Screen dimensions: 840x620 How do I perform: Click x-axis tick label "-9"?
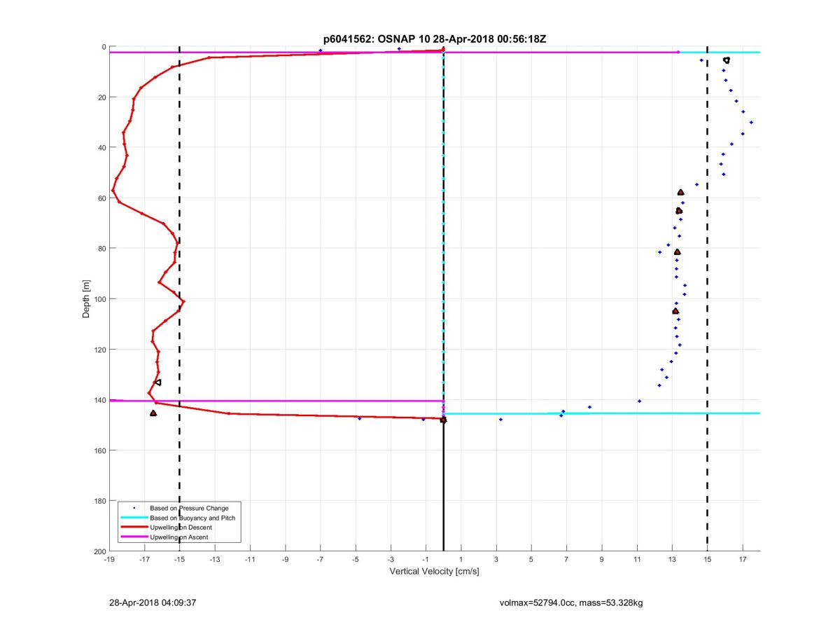tap(285, 560)
